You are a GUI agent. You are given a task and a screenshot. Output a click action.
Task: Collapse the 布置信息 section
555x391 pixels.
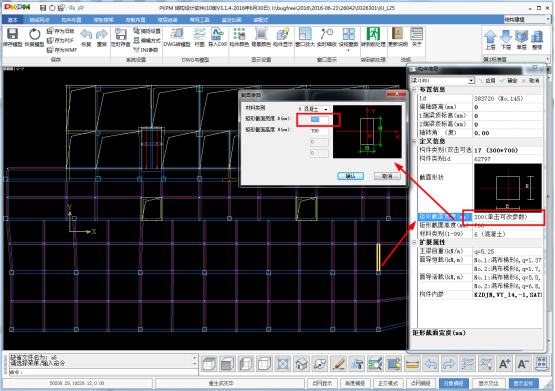tap(414, 90)
